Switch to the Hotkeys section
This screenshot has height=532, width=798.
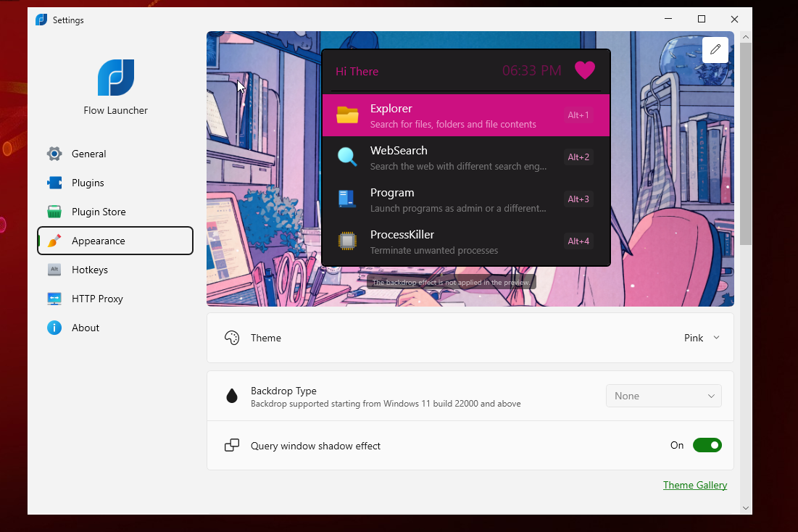90,270
